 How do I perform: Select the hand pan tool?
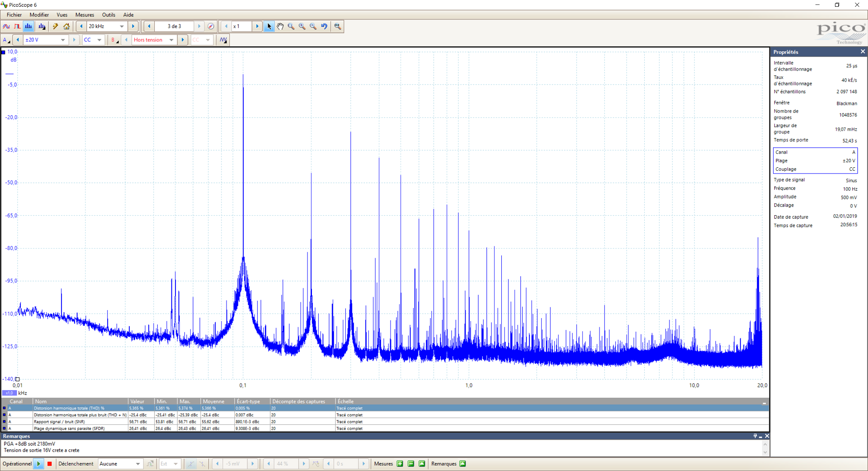pyautogui.click(x=280, y=26)
